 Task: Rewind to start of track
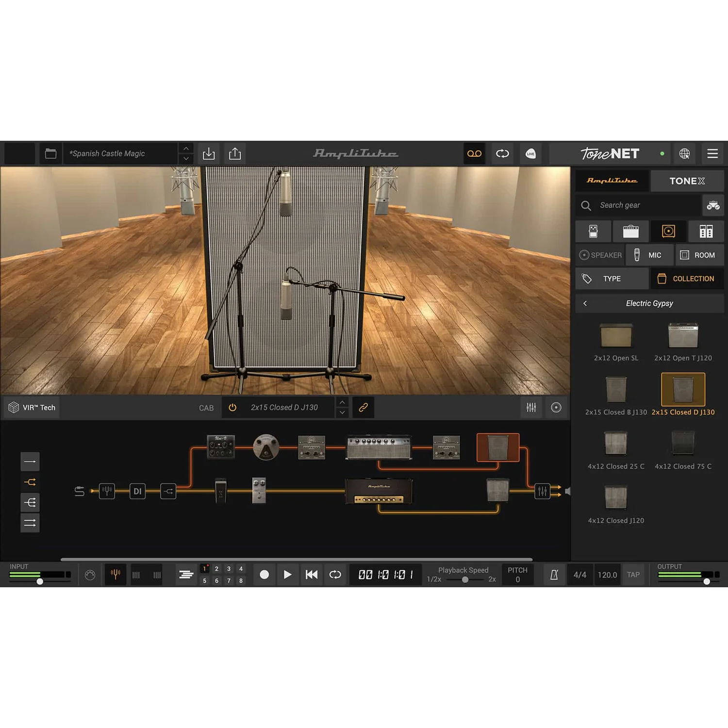[x=312, y=575]
